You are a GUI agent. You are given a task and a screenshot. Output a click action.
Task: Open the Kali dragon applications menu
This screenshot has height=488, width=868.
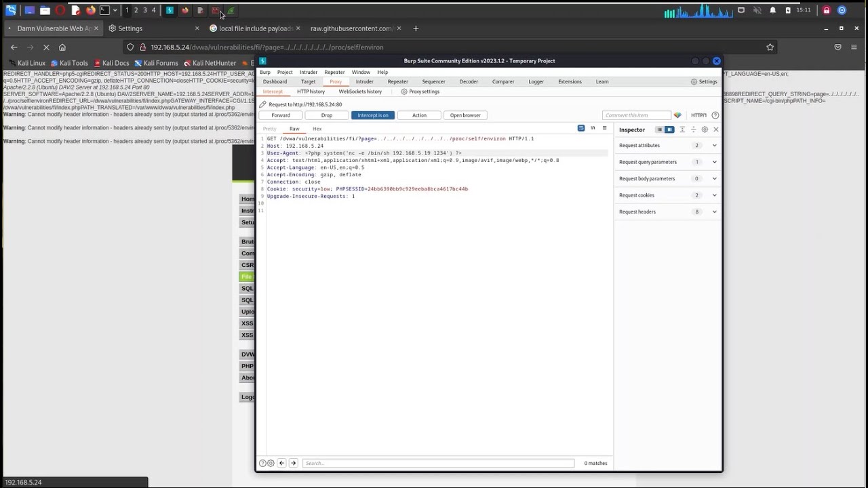coord(11,10)
